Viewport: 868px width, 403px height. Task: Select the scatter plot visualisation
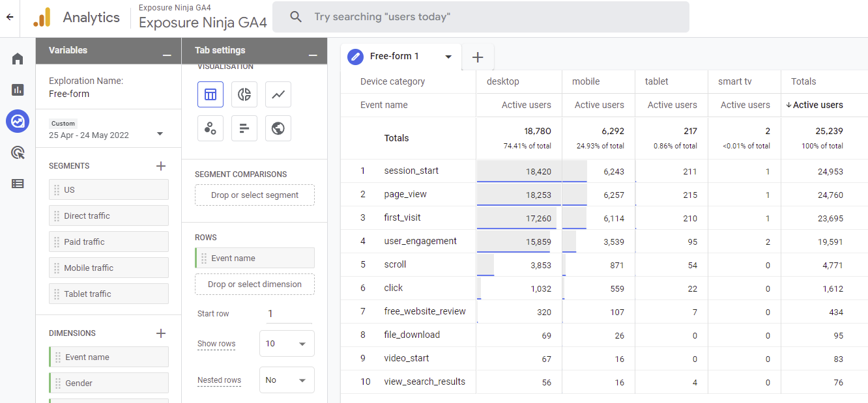click(210, 128)
